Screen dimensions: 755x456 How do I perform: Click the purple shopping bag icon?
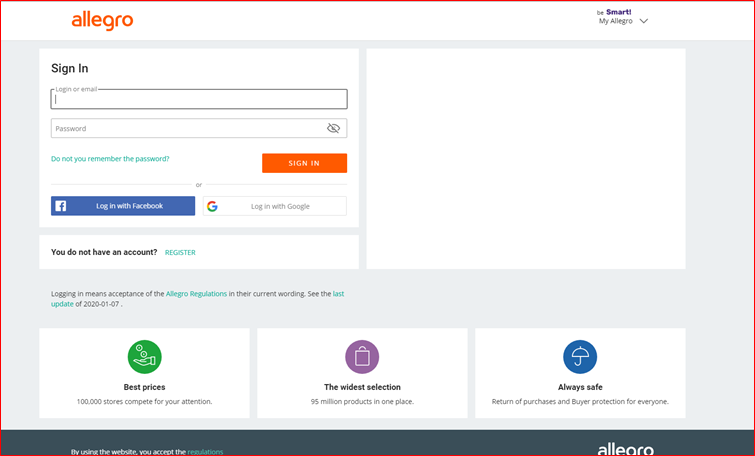coord(362,357)
